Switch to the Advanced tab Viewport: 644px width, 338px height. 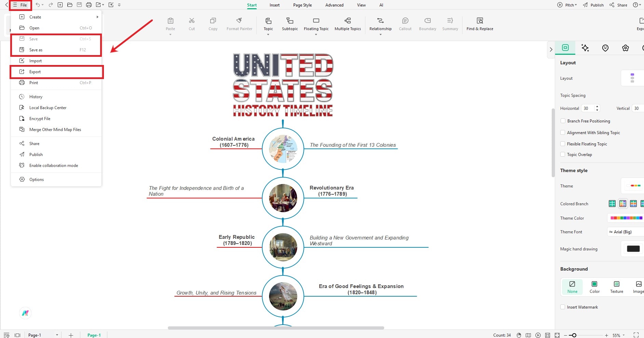[x=334, y=5]
